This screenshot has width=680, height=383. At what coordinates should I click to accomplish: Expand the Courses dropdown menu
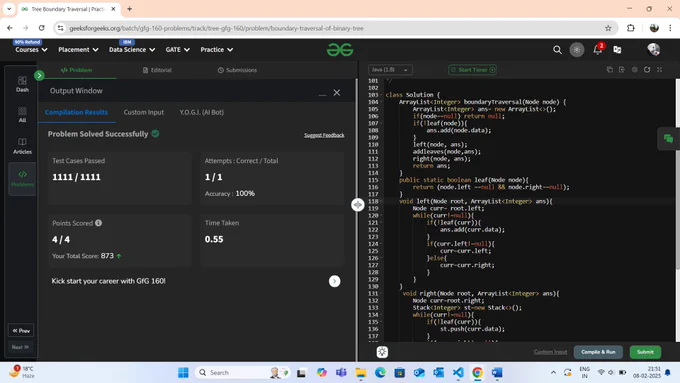[x=31, y=50]
